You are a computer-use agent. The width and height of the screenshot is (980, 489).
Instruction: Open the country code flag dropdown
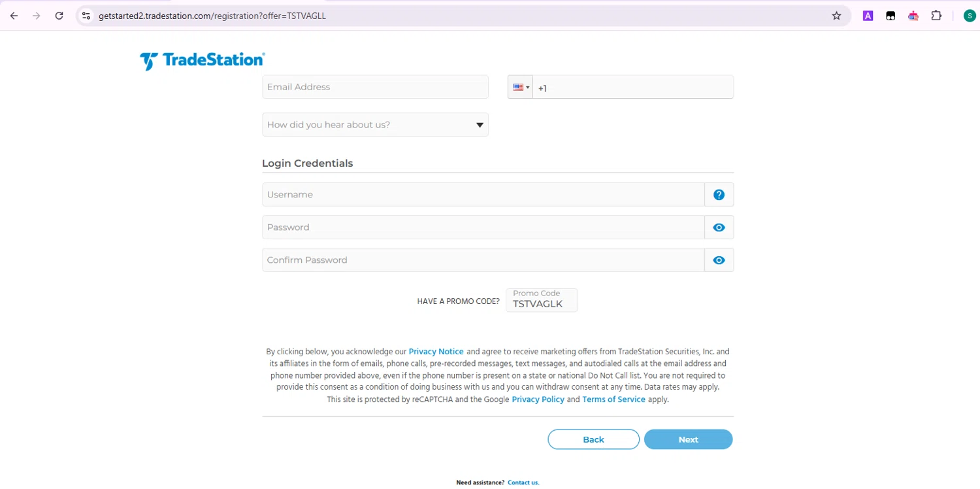(521, 87)
